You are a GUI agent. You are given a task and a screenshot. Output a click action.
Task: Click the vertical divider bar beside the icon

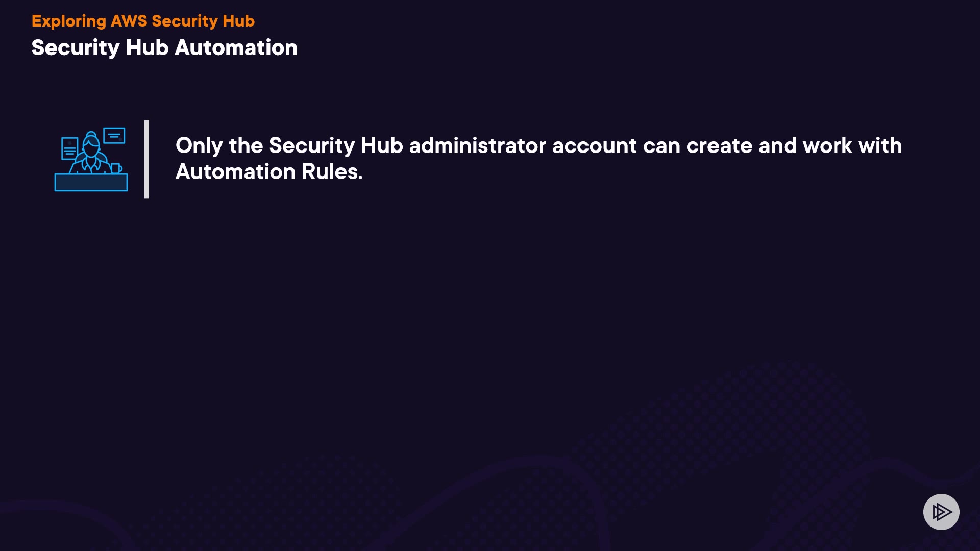pyautogui.click(x=147, y=159)
